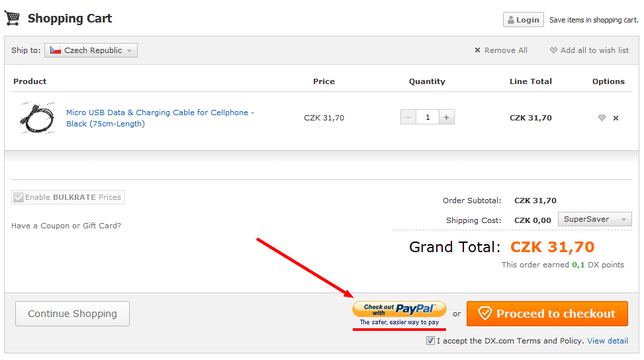This screenshot has width=644, height=360.
Task: Decrease quantity with the minus button
Action: click(x=408, y=117)
